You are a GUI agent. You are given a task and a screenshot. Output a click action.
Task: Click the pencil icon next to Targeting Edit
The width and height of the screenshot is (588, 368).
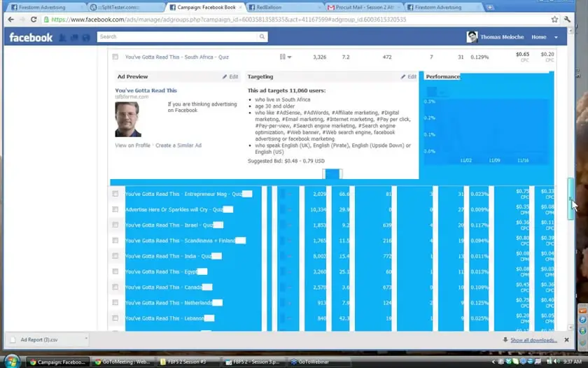[403, 76]
